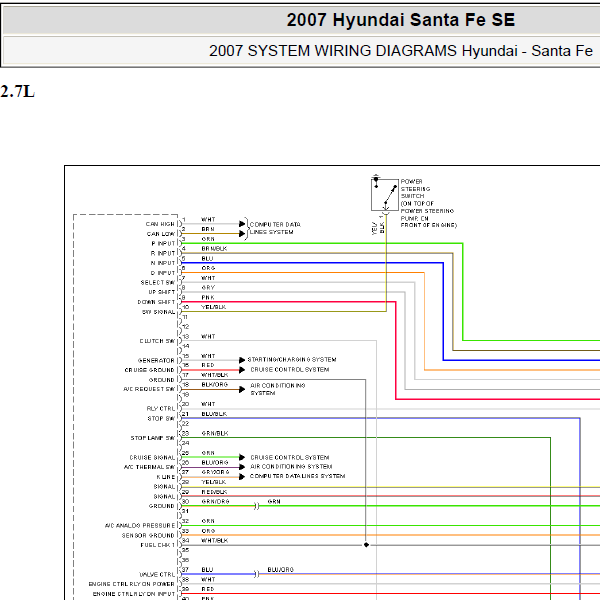Select the 'VALVE CTRL' pin label
This screenshot has width=600, height=600.
[157, 575]
